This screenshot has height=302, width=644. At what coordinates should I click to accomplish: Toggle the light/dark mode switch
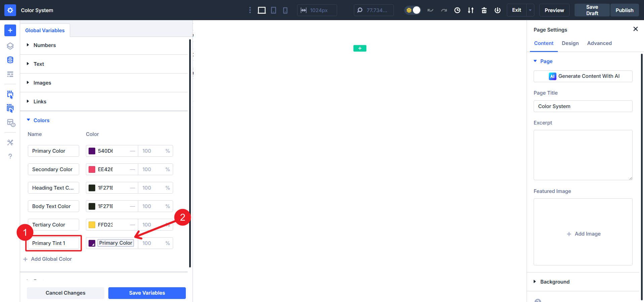coord(413,10)
